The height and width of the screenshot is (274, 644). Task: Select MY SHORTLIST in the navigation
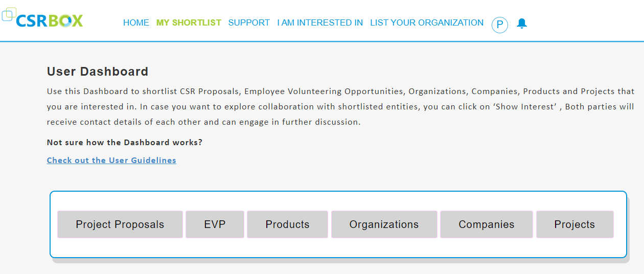(x=189, y=23)
